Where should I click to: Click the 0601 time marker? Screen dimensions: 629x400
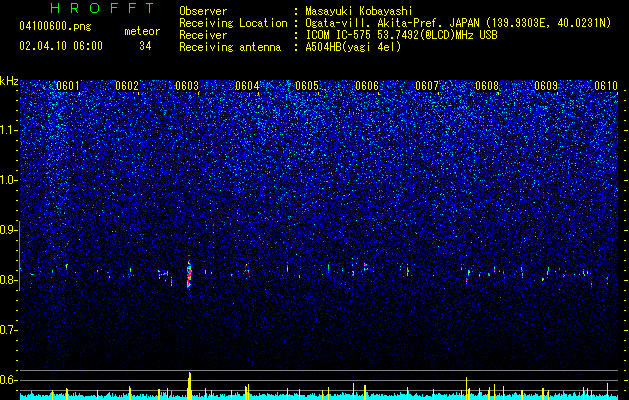pos(68,86)
